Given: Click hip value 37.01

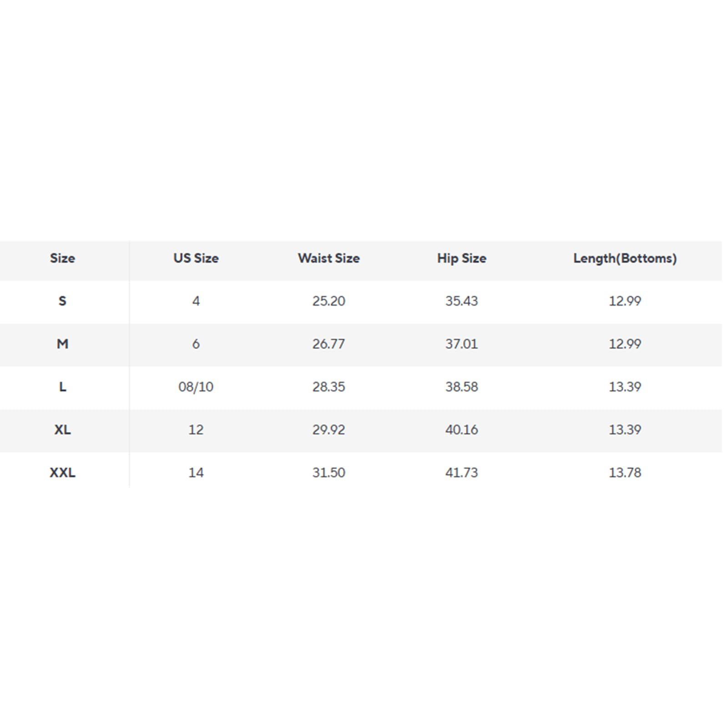Looking at the screenshot, I should coord(461,344).
